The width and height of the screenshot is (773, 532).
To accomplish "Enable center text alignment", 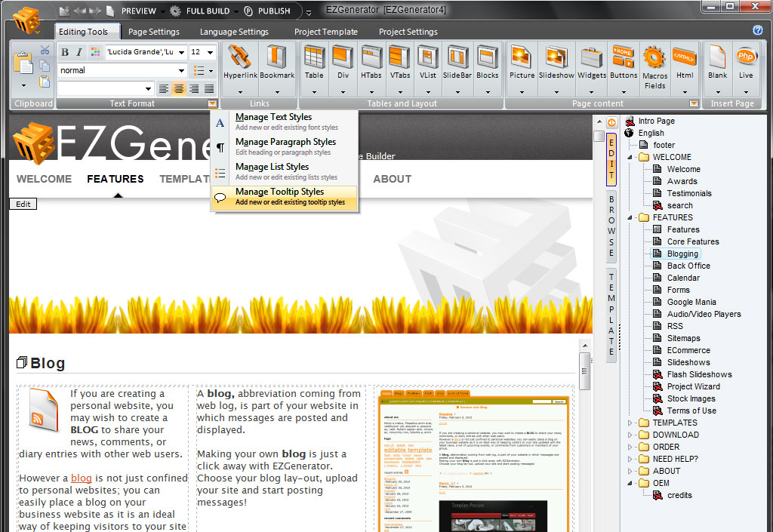I will click(x=179, y=89).
